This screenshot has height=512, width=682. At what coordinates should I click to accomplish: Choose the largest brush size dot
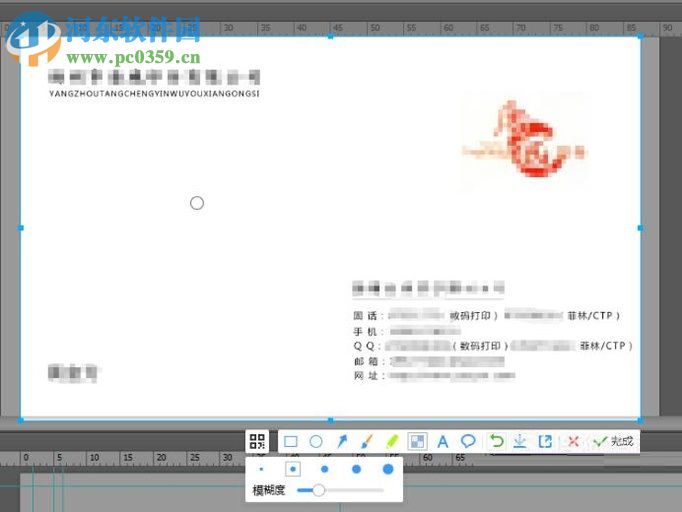click(x=388, y=469)
